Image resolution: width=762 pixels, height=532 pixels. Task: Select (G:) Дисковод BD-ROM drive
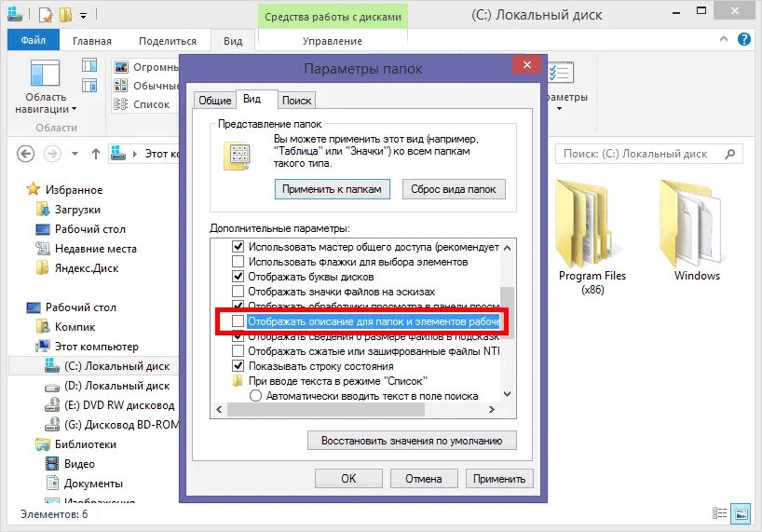click(x=112, y=425)
